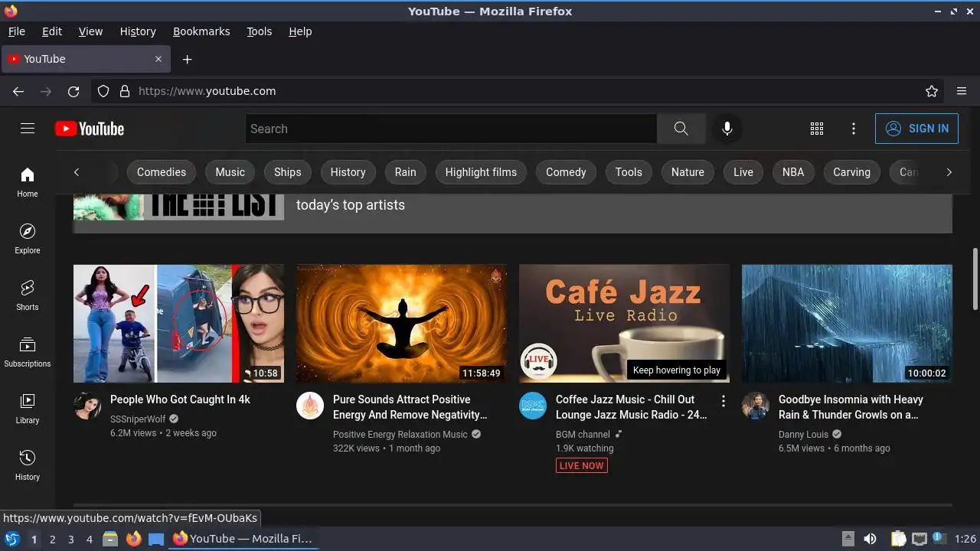Switch to workspace 2 in taskbar
The image size is (980, 551).
(x=52, y=540)
